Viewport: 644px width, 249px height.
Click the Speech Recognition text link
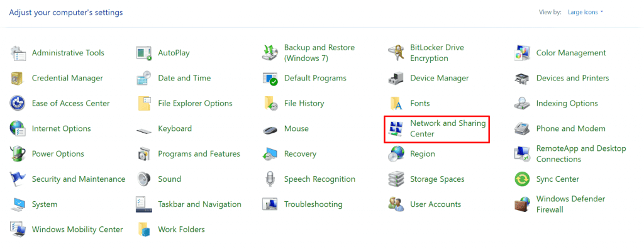pyautogui.click(x=320, y=179)
